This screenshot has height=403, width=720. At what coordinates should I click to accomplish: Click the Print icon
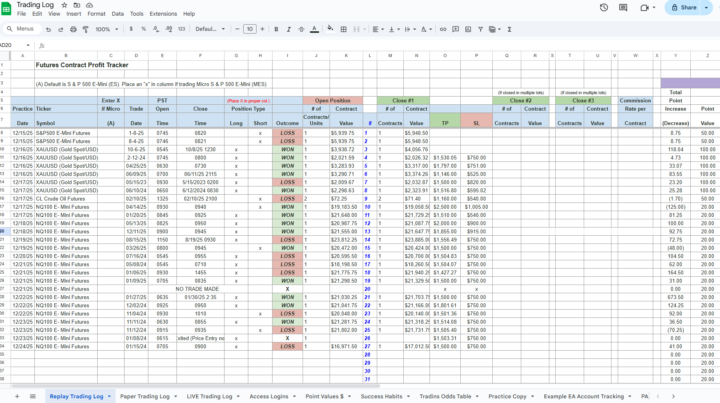pos(71,29)
